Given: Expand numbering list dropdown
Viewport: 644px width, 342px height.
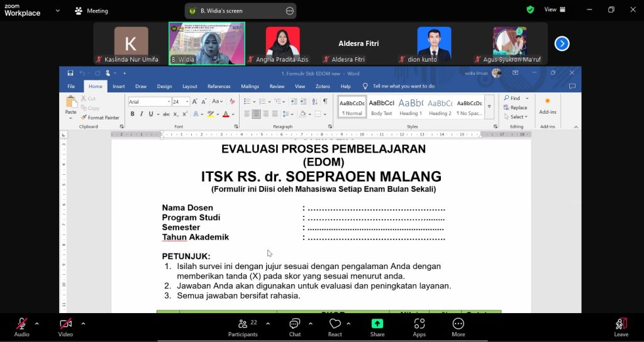Looking at the screenshot, I should click(269, 102).
